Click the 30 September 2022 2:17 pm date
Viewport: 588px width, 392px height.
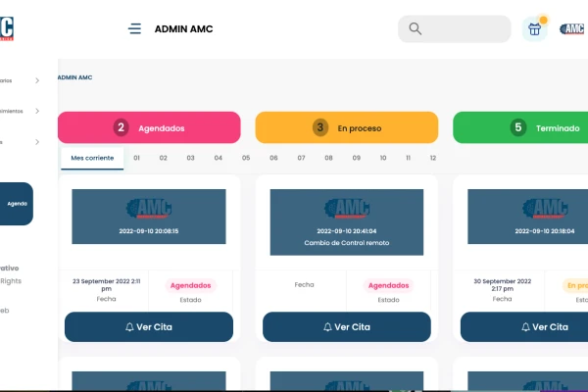pos(502,285)
